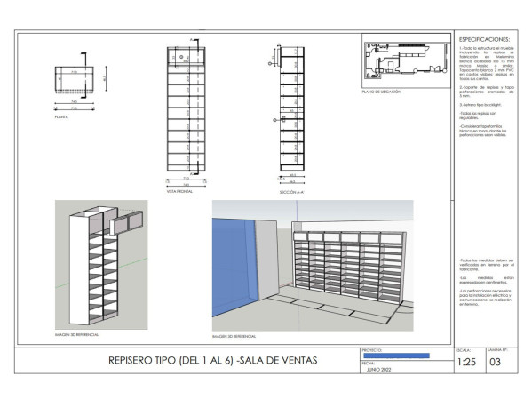
Task: Open the sales room 3D render image
Action: point(313,266)
